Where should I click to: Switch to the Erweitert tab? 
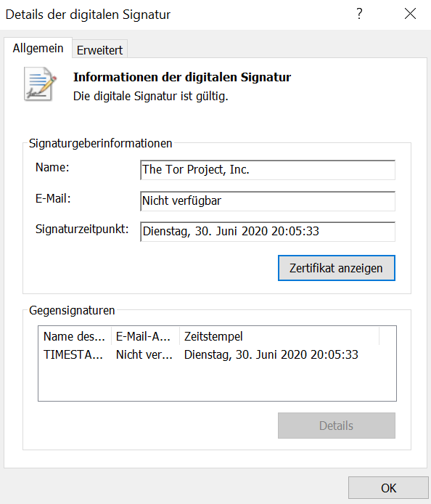pyautogui.click(x=100, y=50)
